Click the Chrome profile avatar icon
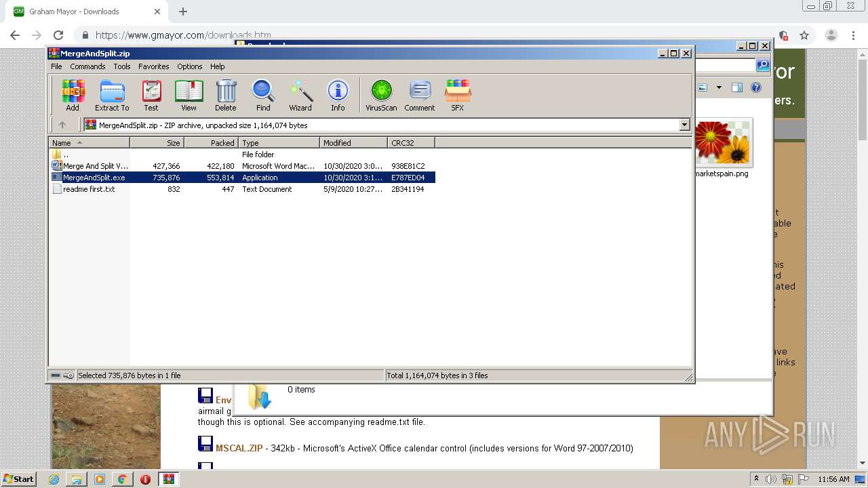The height and width of the screenshot is (488, 868). 831,35
